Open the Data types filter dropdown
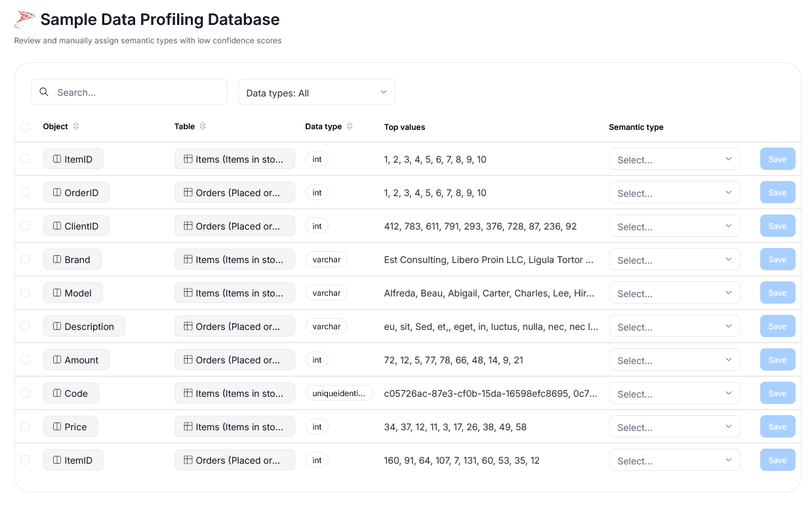This screenshot has height=507, width=812. [316, 92]
